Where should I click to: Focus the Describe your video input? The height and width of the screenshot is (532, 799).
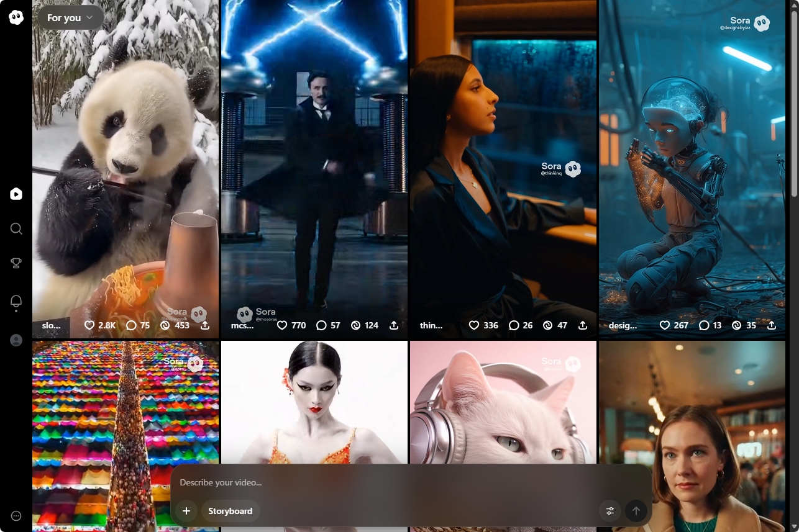click(411, 482)
